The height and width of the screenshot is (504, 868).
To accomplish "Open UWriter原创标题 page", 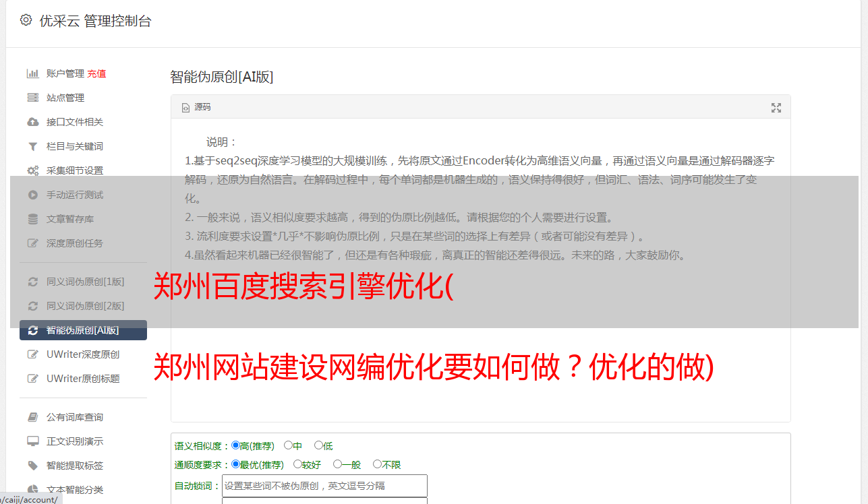I will coord(83,379).
